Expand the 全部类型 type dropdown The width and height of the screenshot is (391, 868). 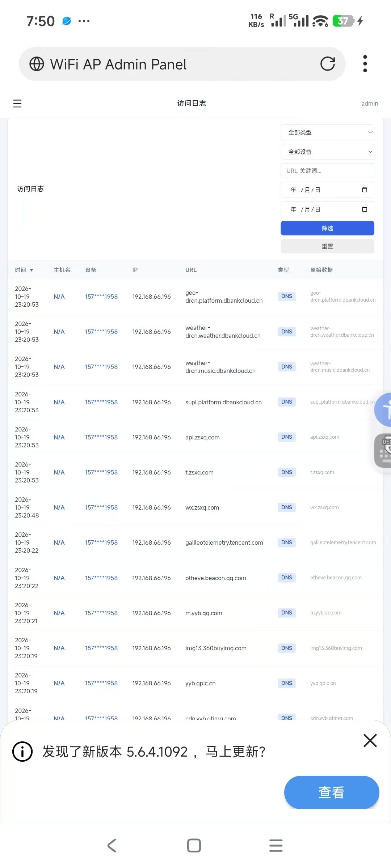[x=327, y=132]
